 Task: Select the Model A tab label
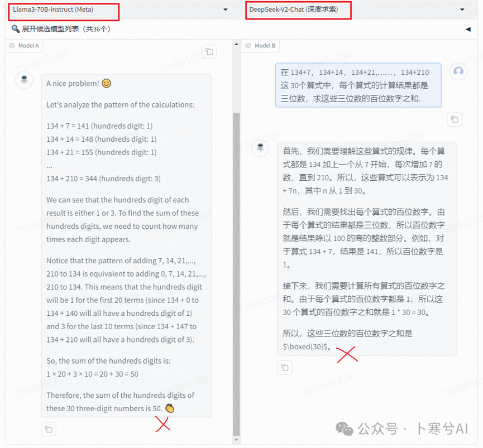[28, 46]
